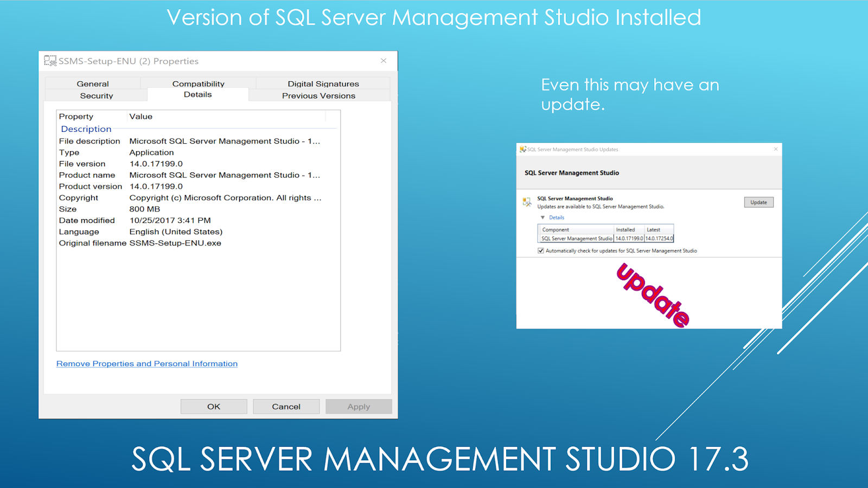Click the Component column header in Updates table

576,230
